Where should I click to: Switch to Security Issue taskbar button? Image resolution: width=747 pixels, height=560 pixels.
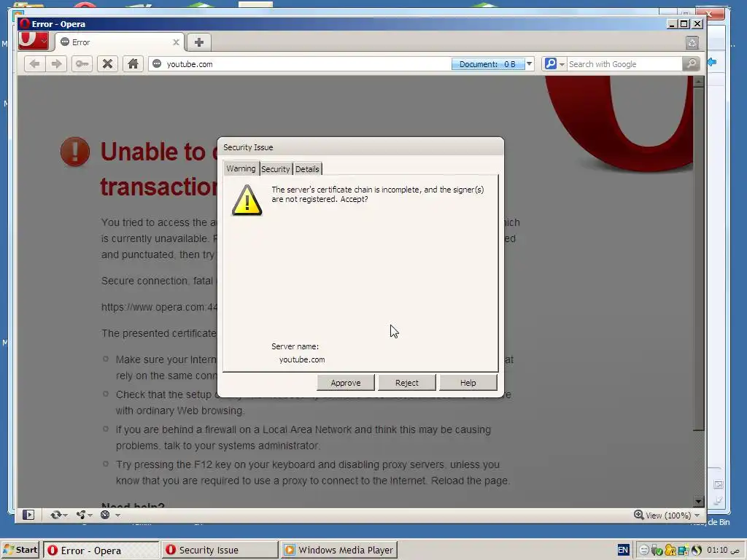point(220,551)
